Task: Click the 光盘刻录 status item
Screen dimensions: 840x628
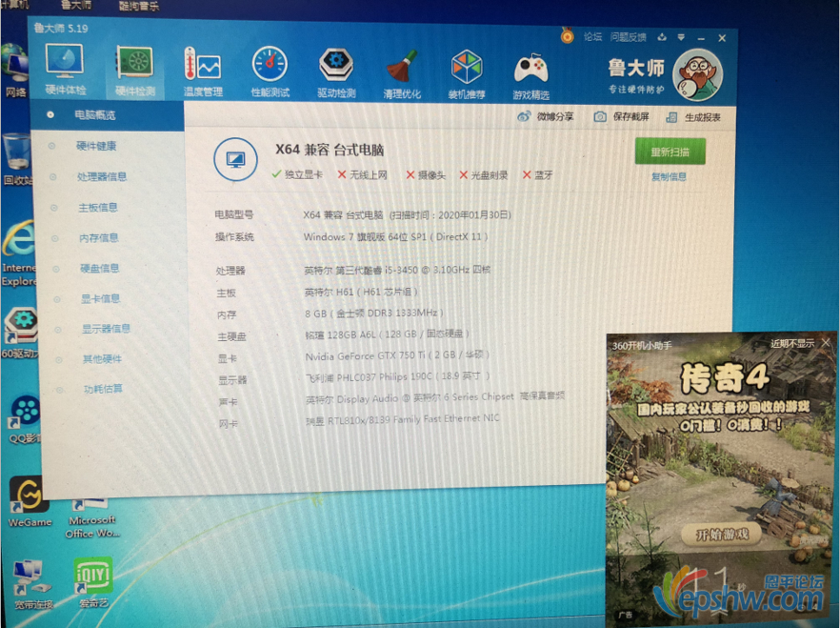Action: pyautogui.click(x=484, y=175)
